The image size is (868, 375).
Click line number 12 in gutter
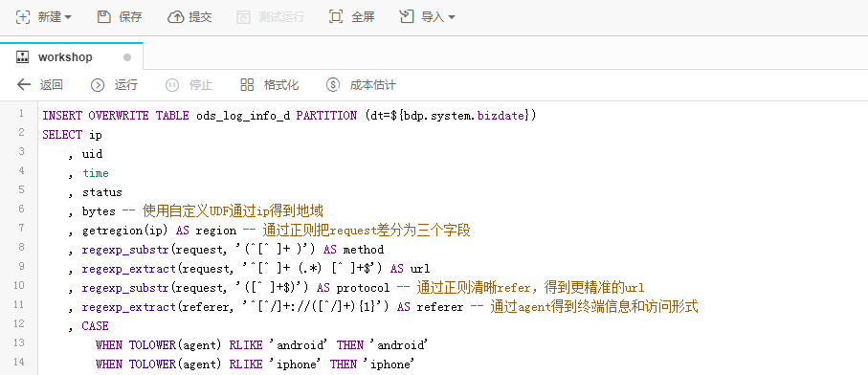pos(18,323)
